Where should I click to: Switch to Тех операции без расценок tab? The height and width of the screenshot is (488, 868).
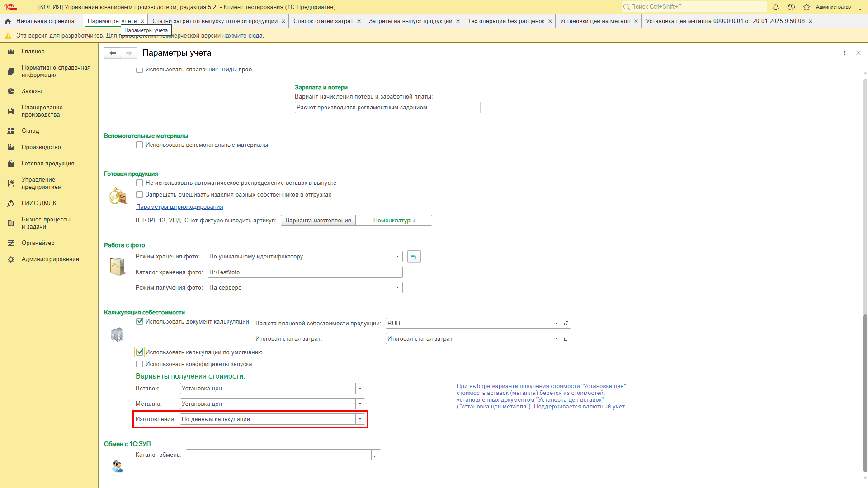coord(506,21)
